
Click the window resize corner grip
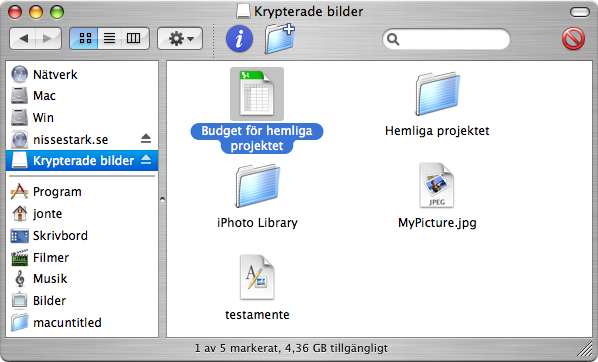tap(585, 349)
